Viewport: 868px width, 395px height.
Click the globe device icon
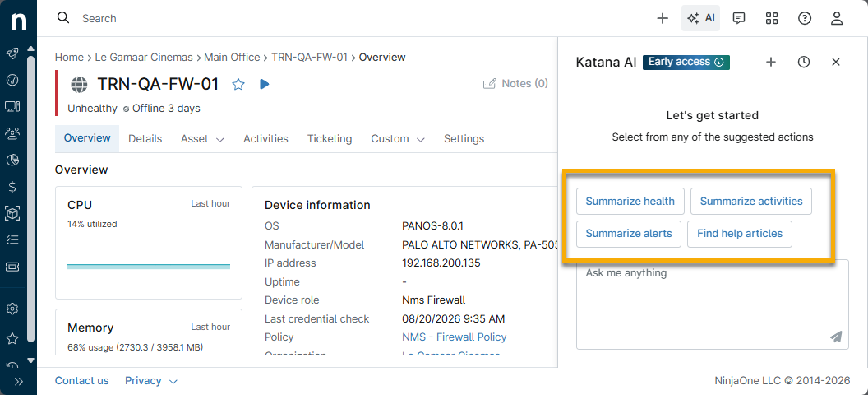pyautogui.click(x=80, y=84)
